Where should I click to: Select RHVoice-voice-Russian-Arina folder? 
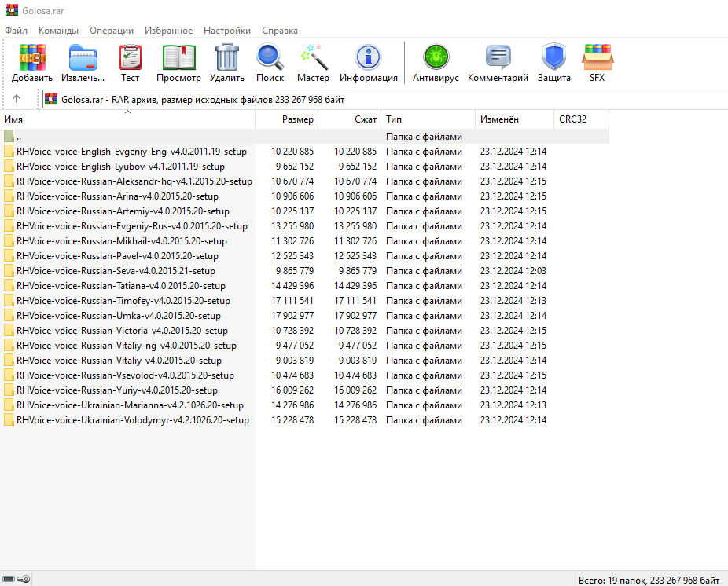(117, 196)
